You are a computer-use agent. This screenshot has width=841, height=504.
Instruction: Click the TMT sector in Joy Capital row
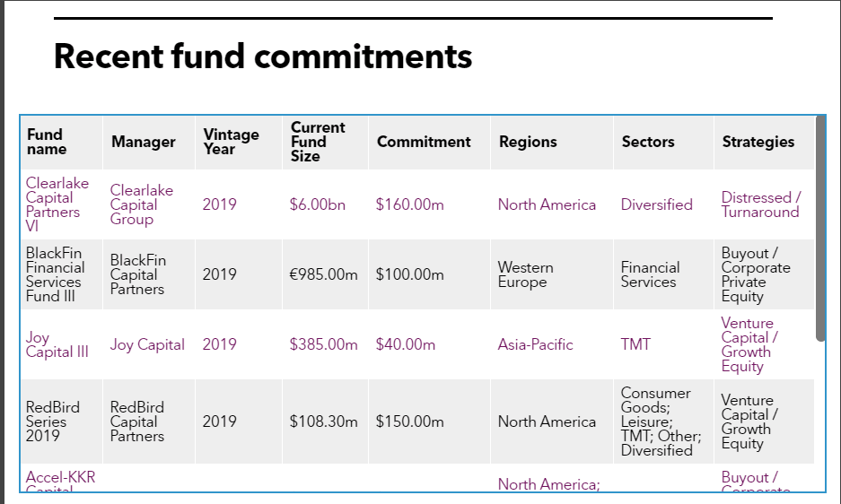[635, 344]
